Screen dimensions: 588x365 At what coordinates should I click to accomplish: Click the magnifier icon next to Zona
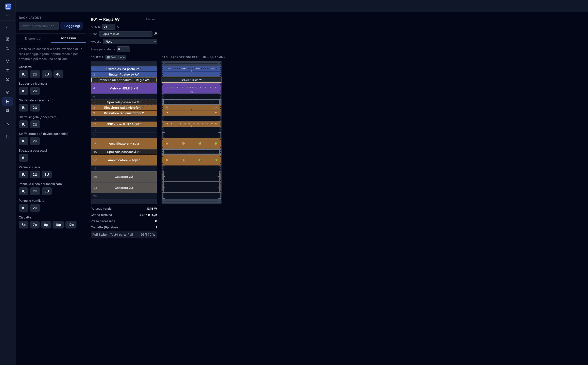155,34
